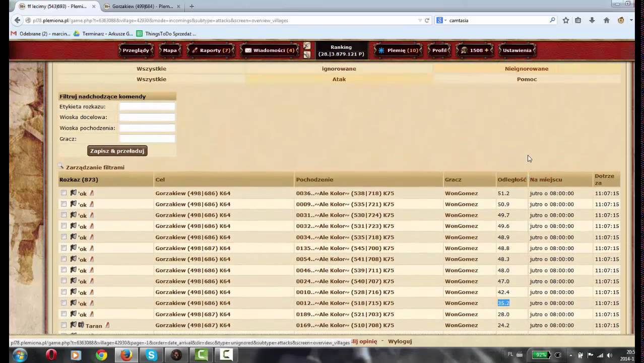Select the 'Nieignorowane' filter
Viewport: 644px width, 363px height.
(527, 69)
